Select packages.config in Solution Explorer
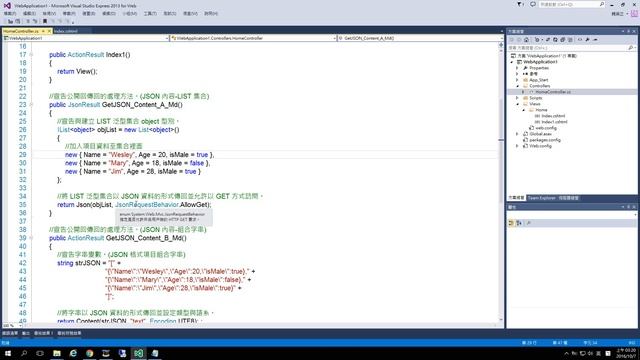Screen dimensions: 640x360 (545, 140)
